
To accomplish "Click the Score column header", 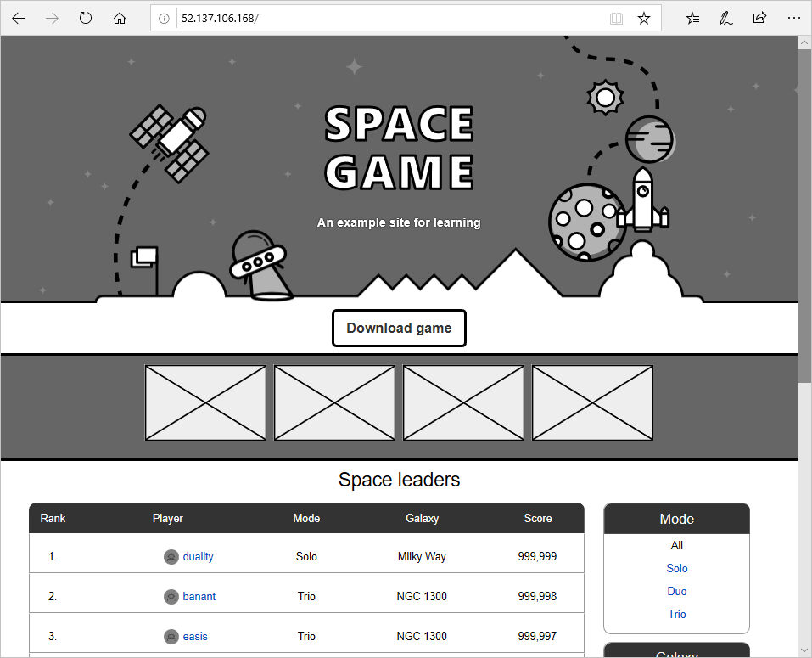I will tap(538, 518).
